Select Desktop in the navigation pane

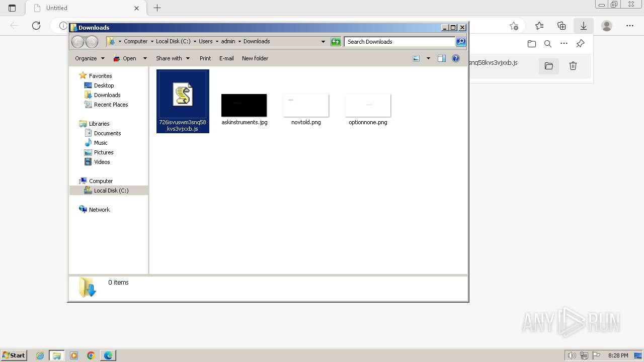pos(104,85)
